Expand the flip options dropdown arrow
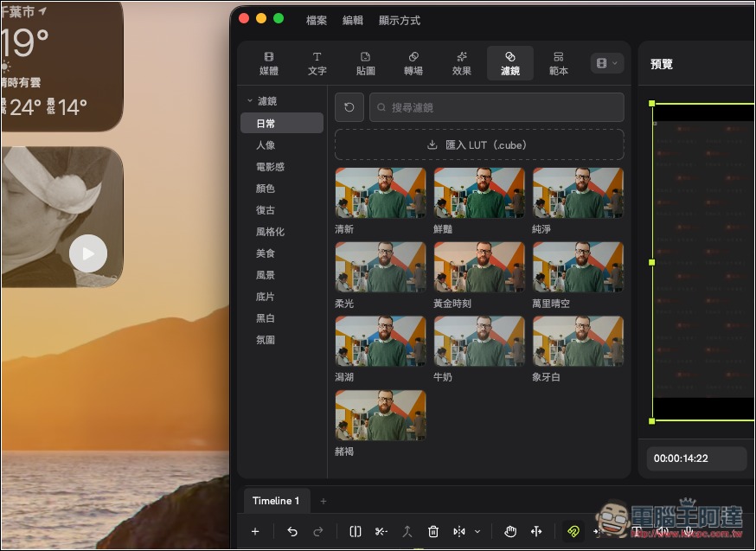Image resolution: width=756 pixels, height=551 pixels. pos(477,532)
